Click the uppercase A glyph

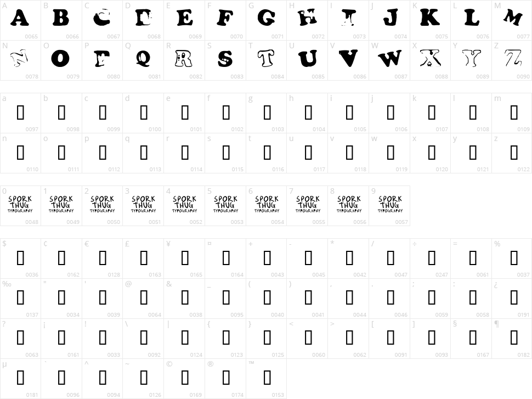20,19
